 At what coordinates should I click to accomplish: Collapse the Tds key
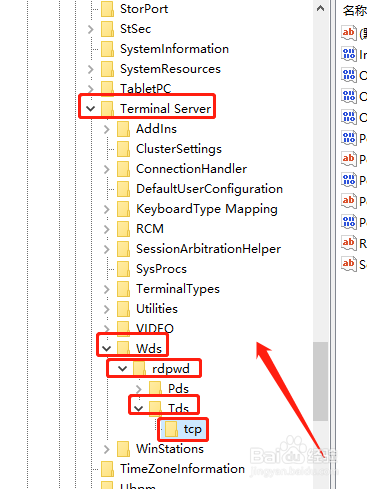138,408
